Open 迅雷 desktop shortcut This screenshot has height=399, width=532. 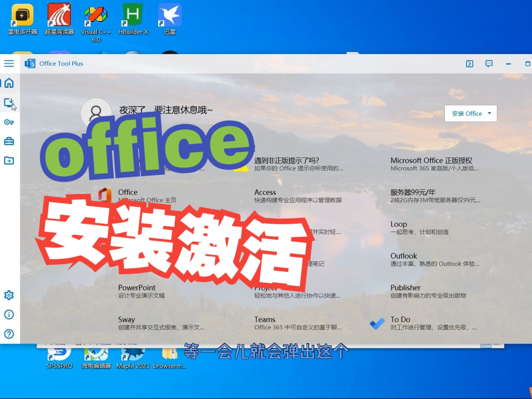click(170, 19)
